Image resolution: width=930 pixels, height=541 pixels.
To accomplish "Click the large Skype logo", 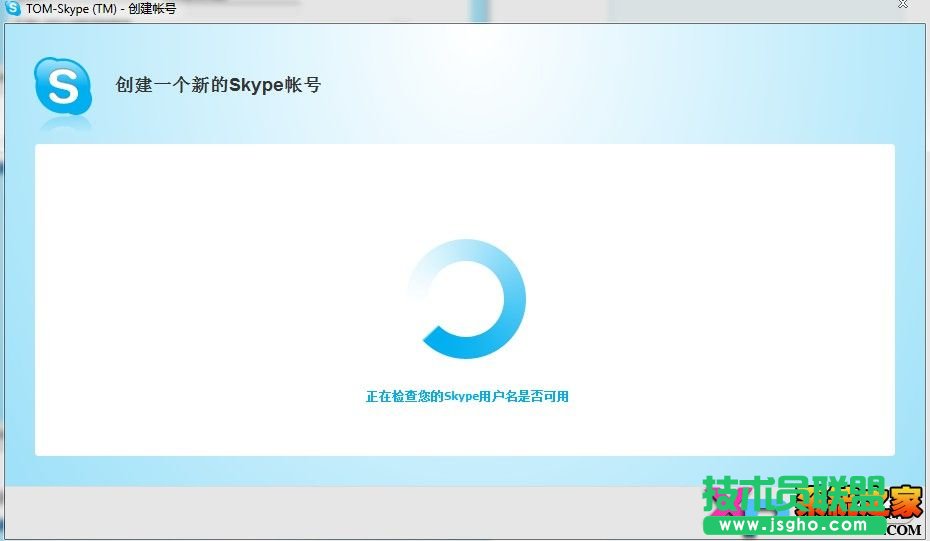I will click(x=63, y=86).
